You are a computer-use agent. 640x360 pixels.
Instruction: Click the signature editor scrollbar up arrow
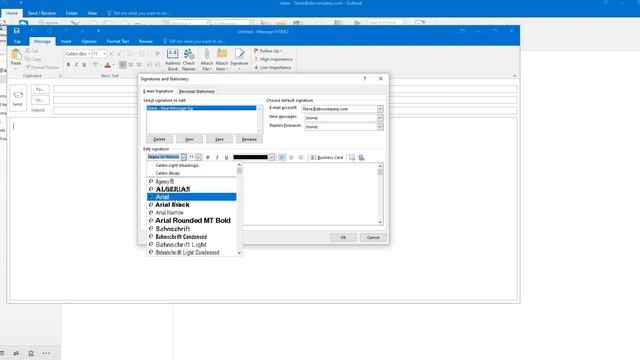(380, 166)
